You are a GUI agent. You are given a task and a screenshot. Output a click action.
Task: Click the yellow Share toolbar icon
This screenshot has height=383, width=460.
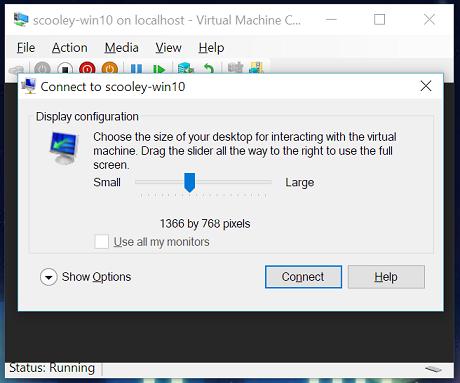pos(257,68)
